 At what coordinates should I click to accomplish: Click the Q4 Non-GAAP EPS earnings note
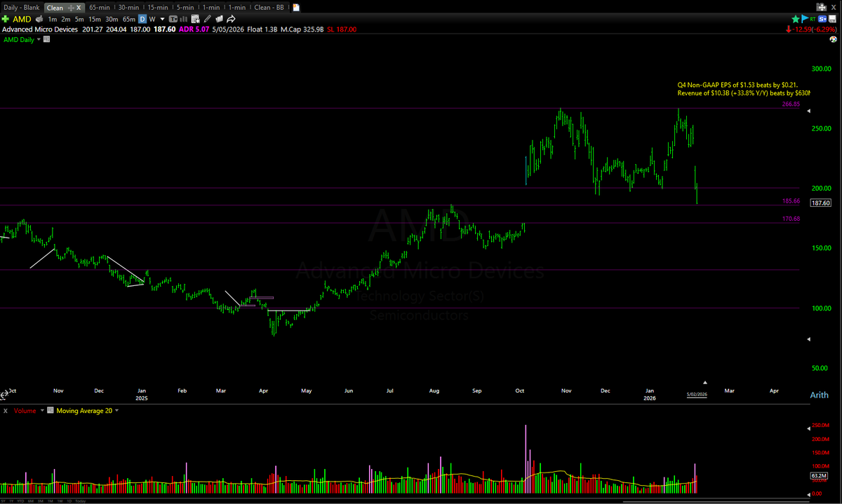pyautogui.click(x=743, y=88)
